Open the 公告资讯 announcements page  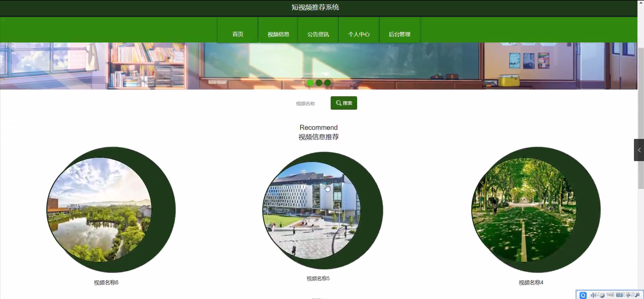click(318, 34)
